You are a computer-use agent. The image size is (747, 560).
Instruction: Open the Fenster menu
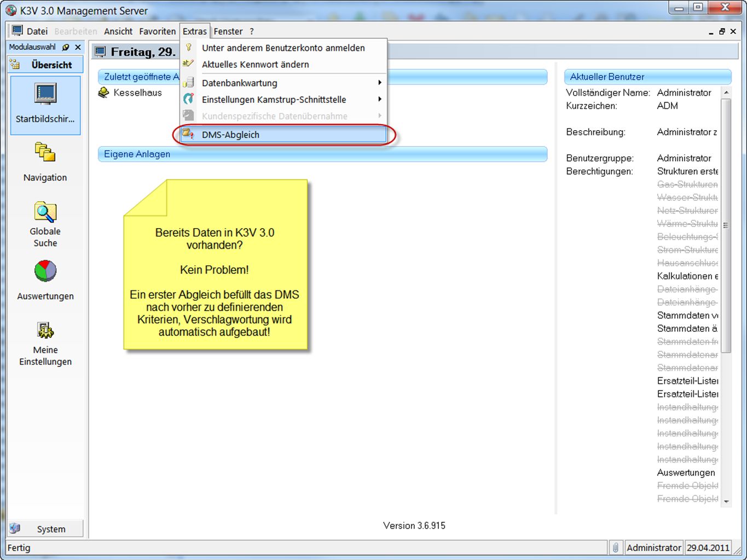[228, 31]
